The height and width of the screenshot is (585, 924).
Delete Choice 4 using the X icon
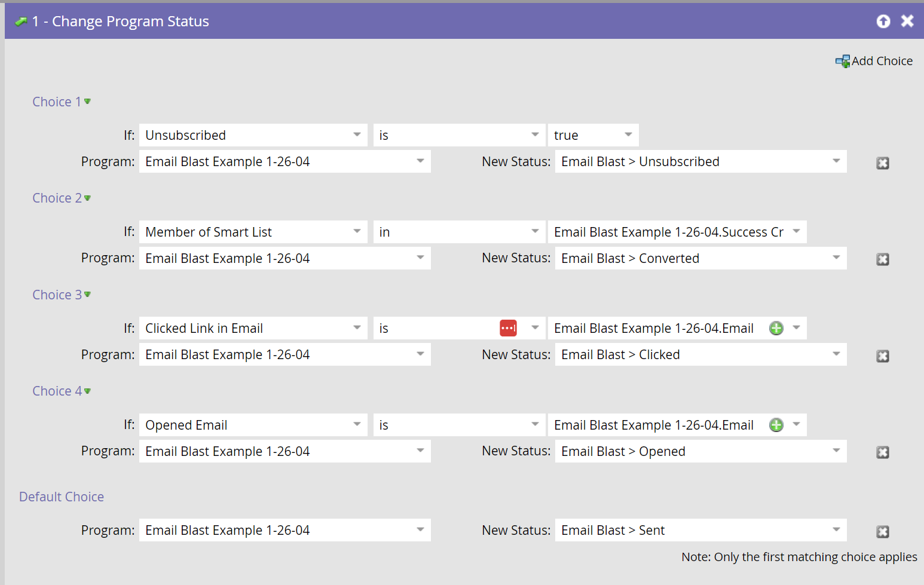pos(883,452)
